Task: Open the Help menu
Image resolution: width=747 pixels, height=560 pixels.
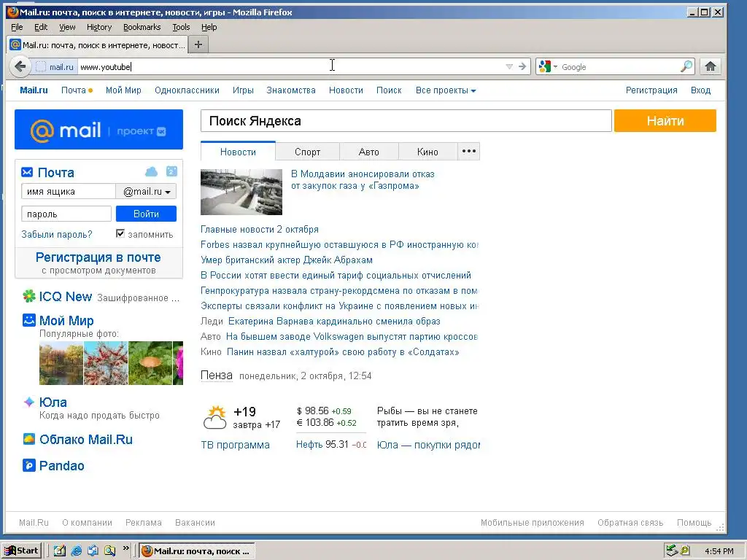Action: click(x=209, y=27)
